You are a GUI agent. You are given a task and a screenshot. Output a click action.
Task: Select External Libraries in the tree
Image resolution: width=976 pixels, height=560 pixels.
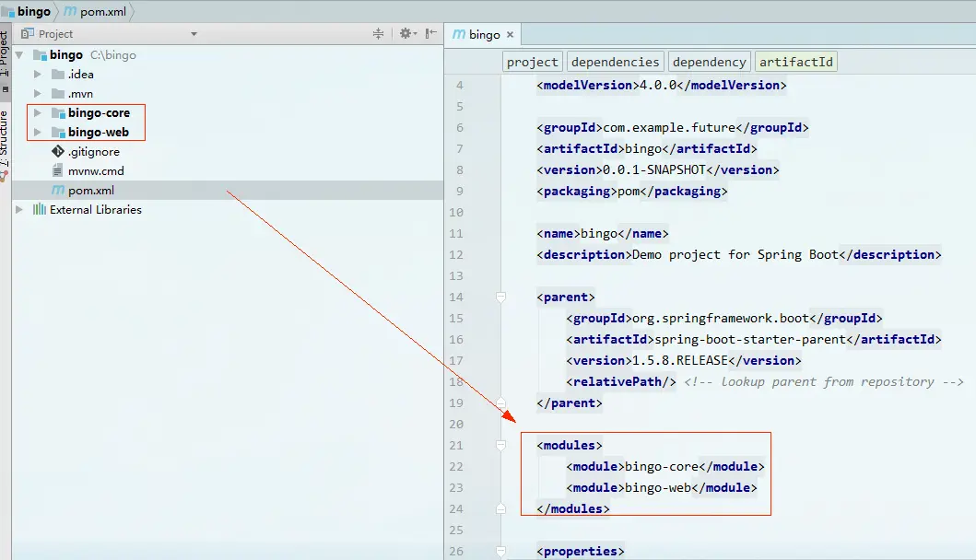96,209
